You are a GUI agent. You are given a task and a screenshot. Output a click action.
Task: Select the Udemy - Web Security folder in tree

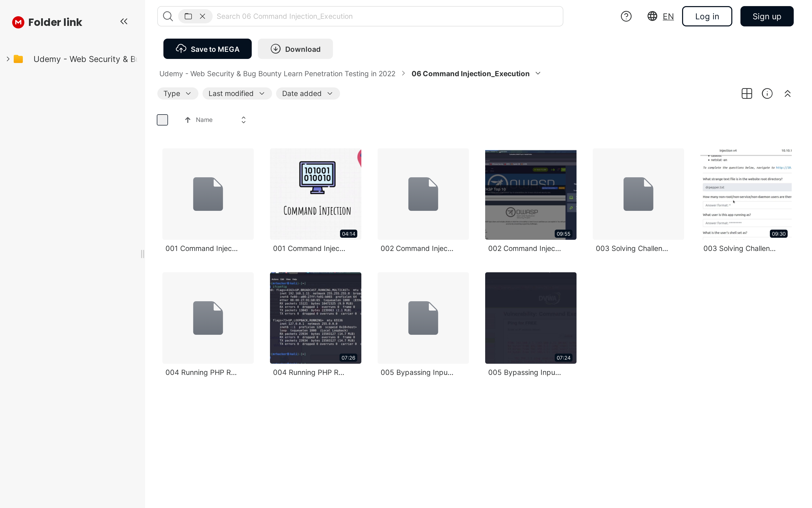pyautogui.click(x=85, y=59)
